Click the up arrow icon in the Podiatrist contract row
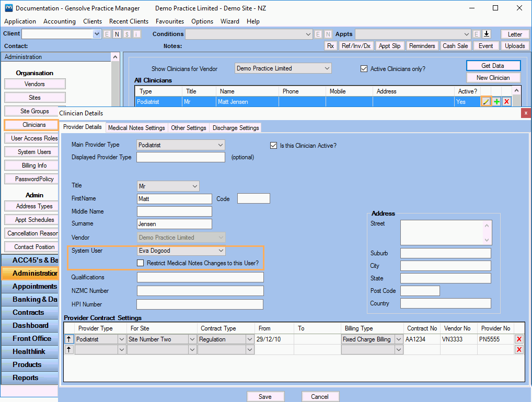 (x=69, y=339)
